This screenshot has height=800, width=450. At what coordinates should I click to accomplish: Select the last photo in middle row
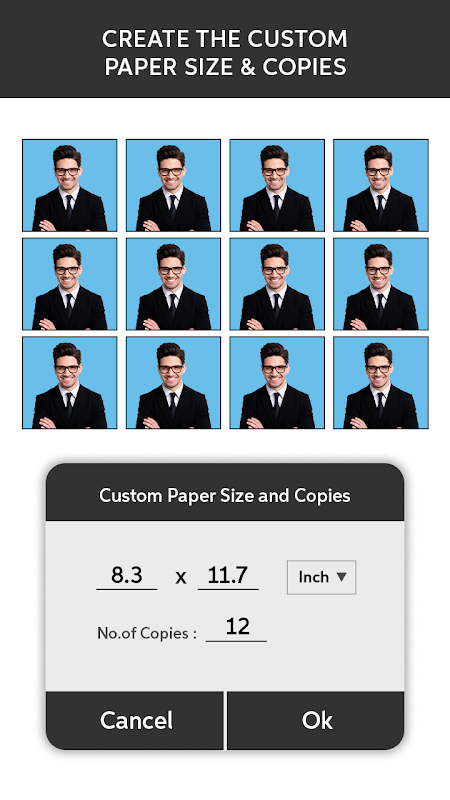tap(381, 284)
